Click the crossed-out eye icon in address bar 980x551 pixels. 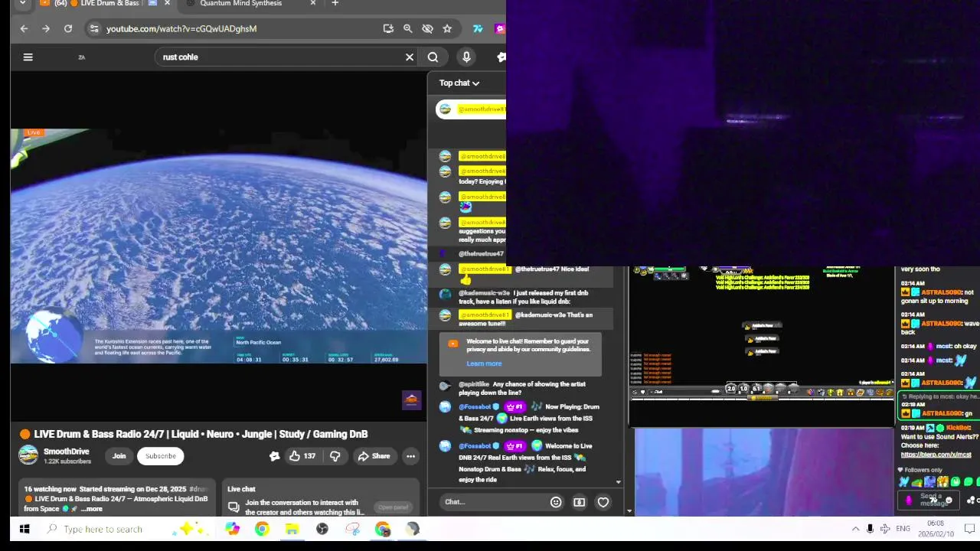click(427, 28)
